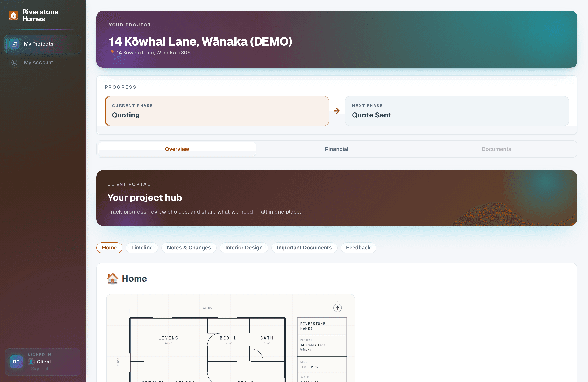Click the Track progress description text
Viewport: 588px width, 382px height.
pyautogui.click(x=204, y=212)
